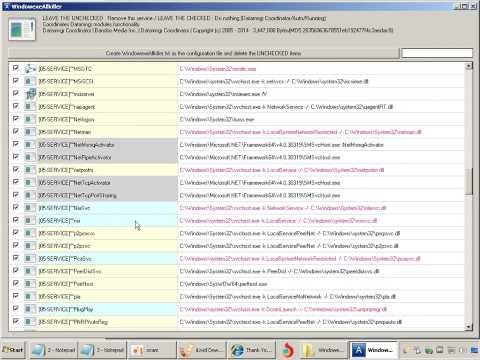Image resolution: width=480 pixels, height=360 pixels.
Task: Click the vertical scrollbar thumb
Action: pyautogui.click(x=469, y=181)
